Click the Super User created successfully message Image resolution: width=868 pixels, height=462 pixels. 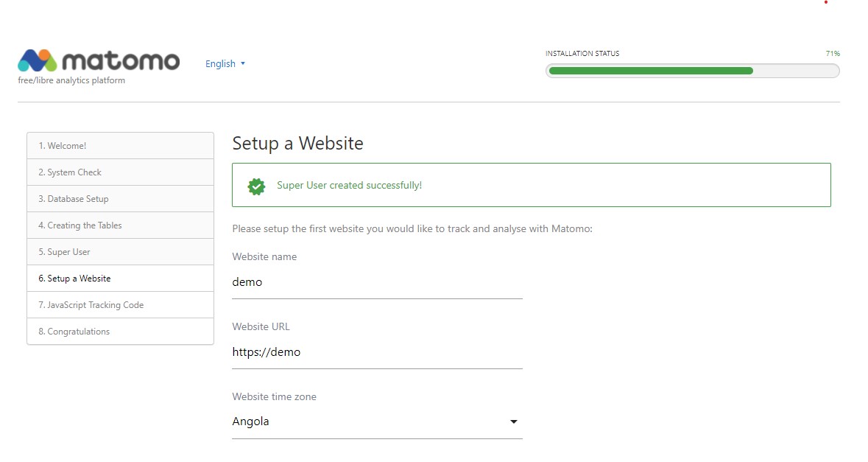coord(349,186)
